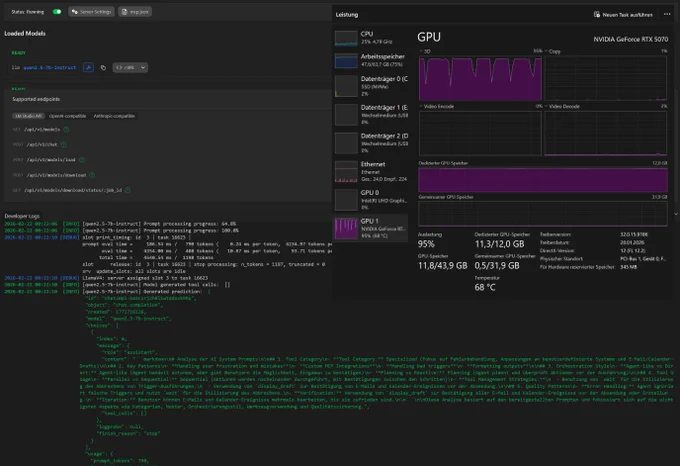Screen dimensions: 680x466
Task: Click the /api/v1/chat endpoint path
Action: 42,145
